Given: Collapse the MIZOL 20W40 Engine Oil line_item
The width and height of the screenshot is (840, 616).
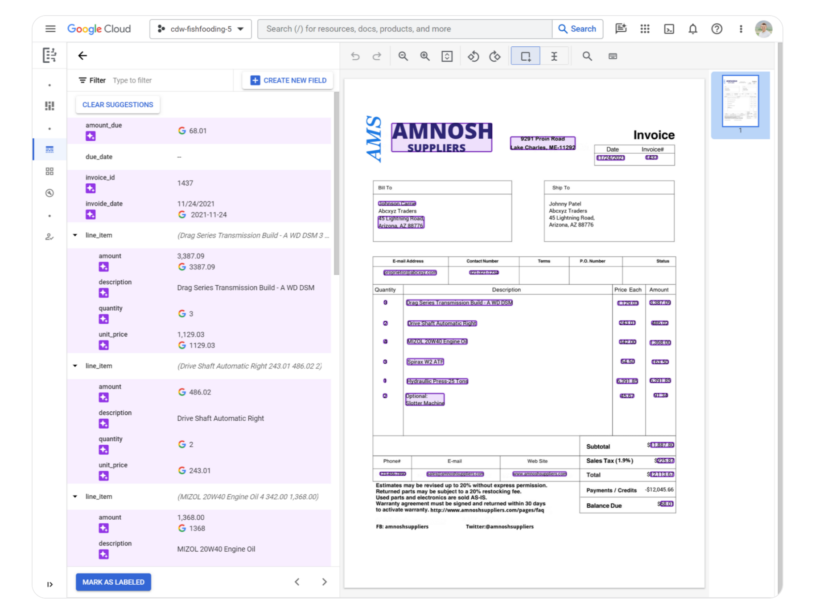Looking at the screenshot, I should (75, 496).
